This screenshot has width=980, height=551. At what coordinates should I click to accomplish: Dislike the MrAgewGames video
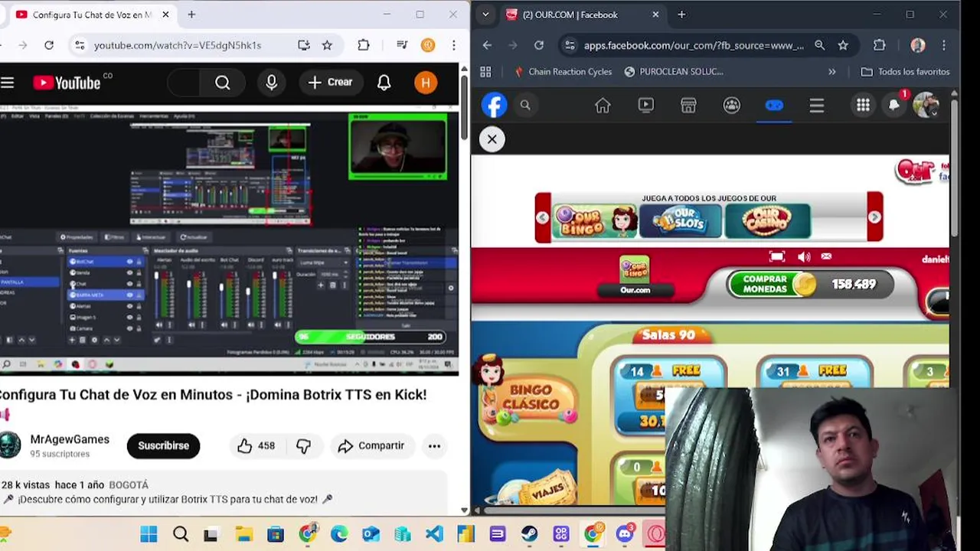coord(304,445)
